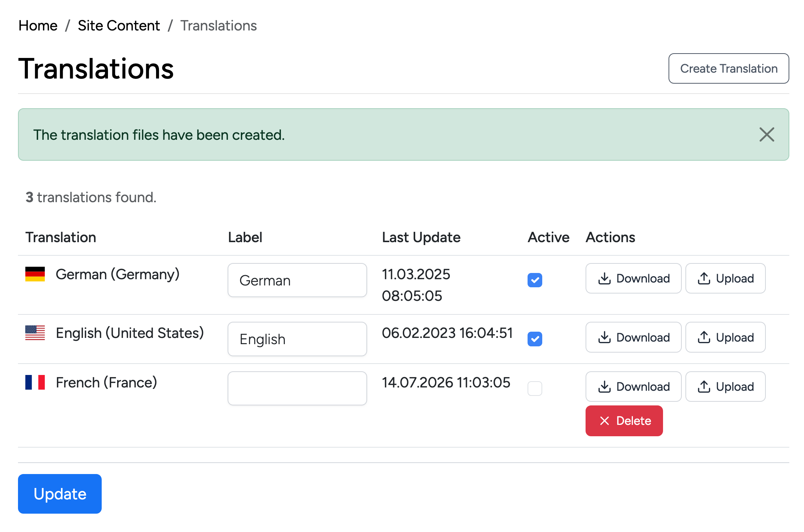Download the English (United States) translation

tap(633, 337)
